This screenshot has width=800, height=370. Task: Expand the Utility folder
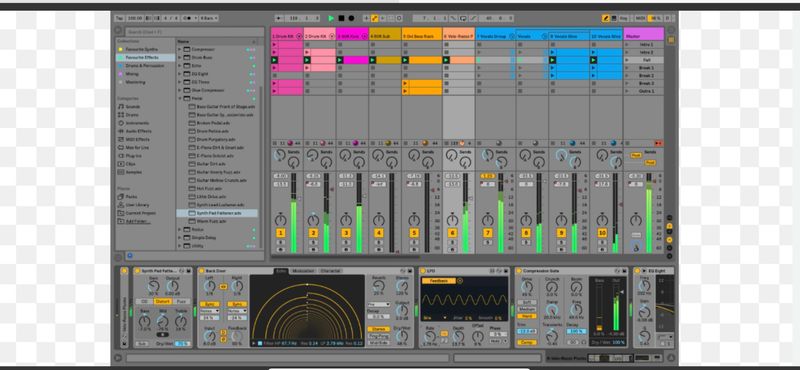click(180, 245)
